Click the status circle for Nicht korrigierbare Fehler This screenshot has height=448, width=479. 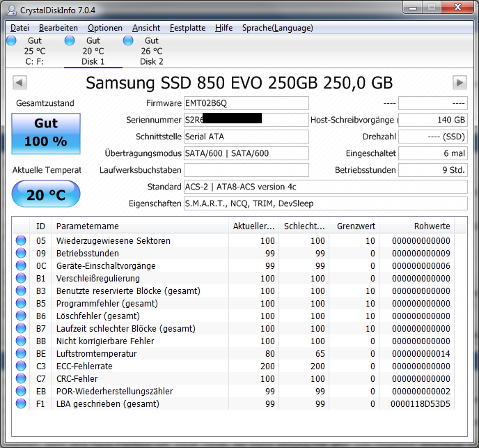(21, 341)
